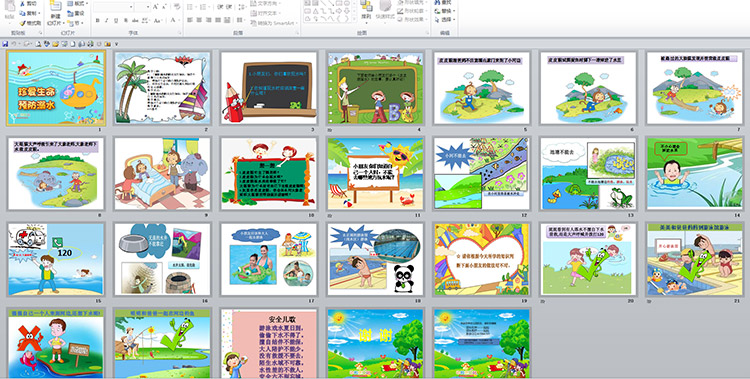Select the slide 24 safety song thumbnail

[x=269, y=344]
